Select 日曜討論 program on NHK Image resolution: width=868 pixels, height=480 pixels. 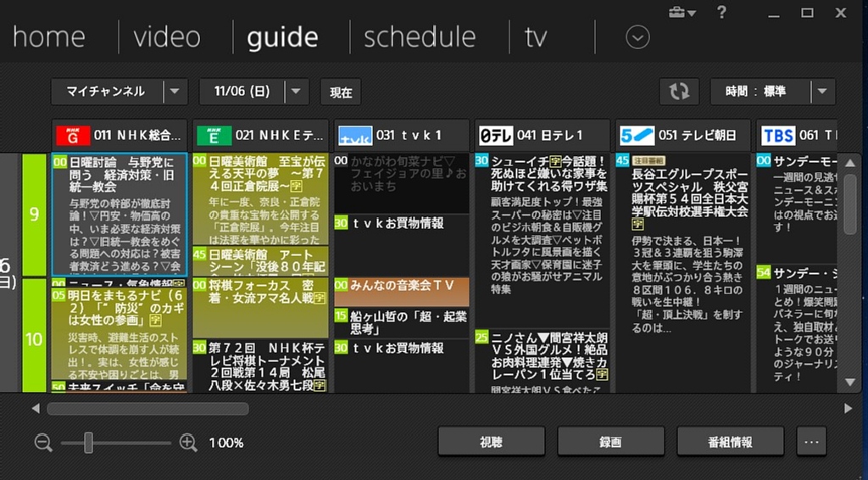click(x=120, y=215)
